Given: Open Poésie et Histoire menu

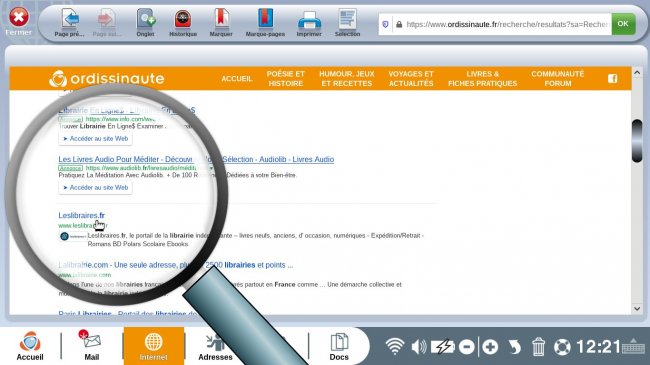Looking at the screenshot, I should coord(286,79).
